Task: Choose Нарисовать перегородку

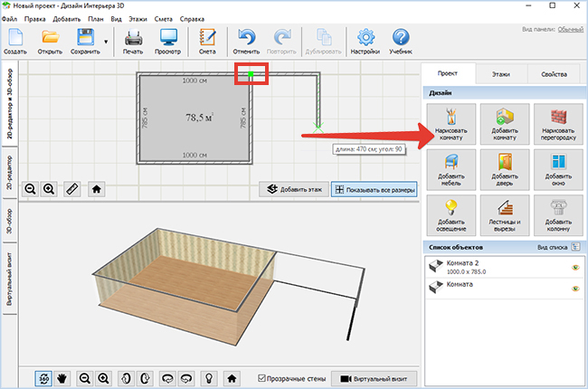Action: pyautogui.click(x=558, y=124)
